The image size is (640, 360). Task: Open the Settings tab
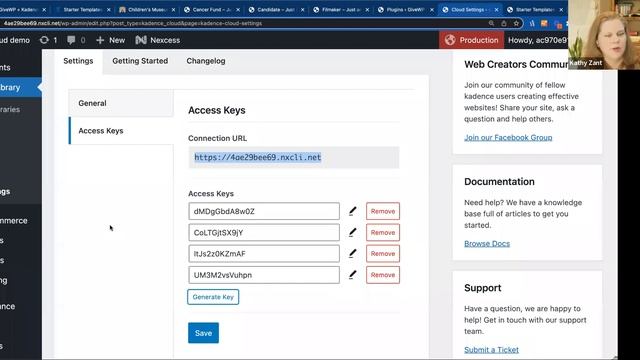[78, 61]
